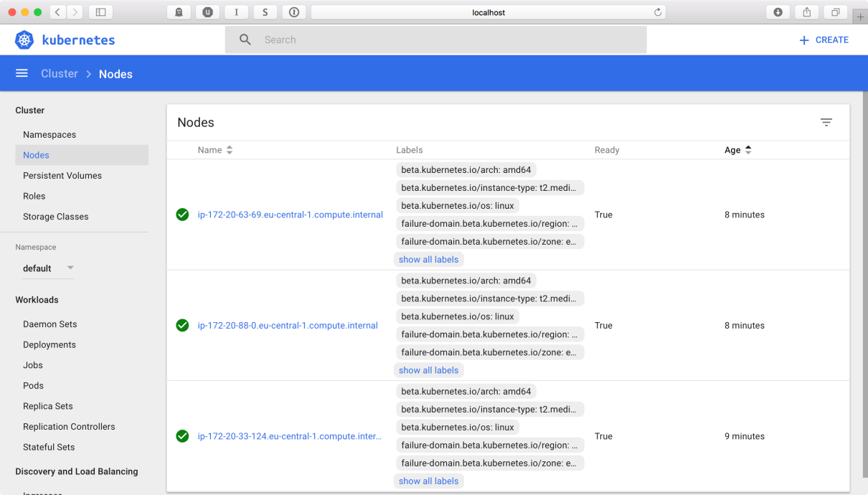Show all labels for the first node

(x=428, y=259)
